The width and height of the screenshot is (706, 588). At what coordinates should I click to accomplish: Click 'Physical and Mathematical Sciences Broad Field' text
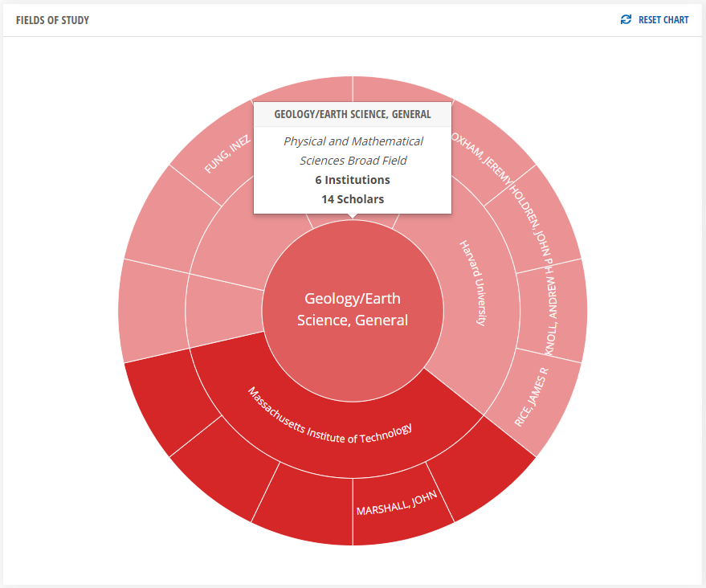coord(353,151)
